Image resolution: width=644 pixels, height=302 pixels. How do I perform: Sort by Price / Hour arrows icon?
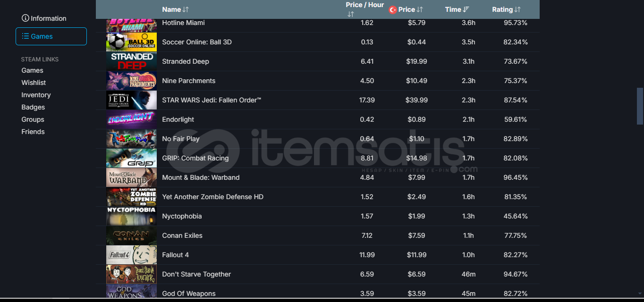click(350, 14)
